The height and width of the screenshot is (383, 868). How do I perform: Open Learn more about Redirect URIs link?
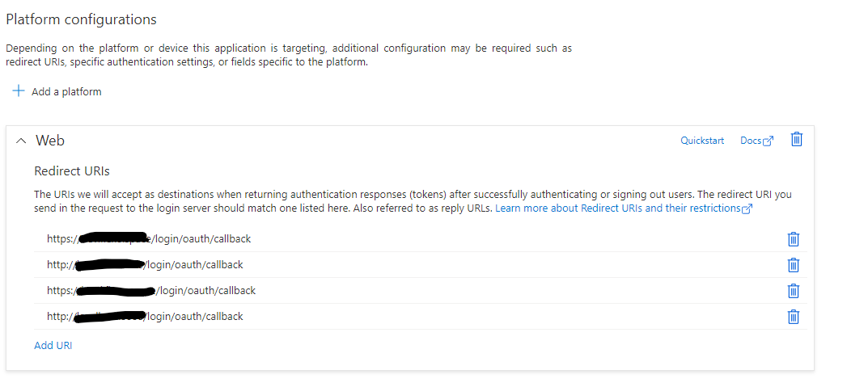click(x=618, y=208)
